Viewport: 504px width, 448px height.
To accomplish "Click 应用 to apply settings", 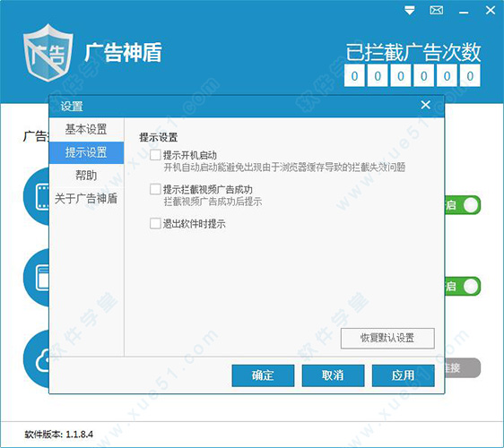I will pos(403,375).
